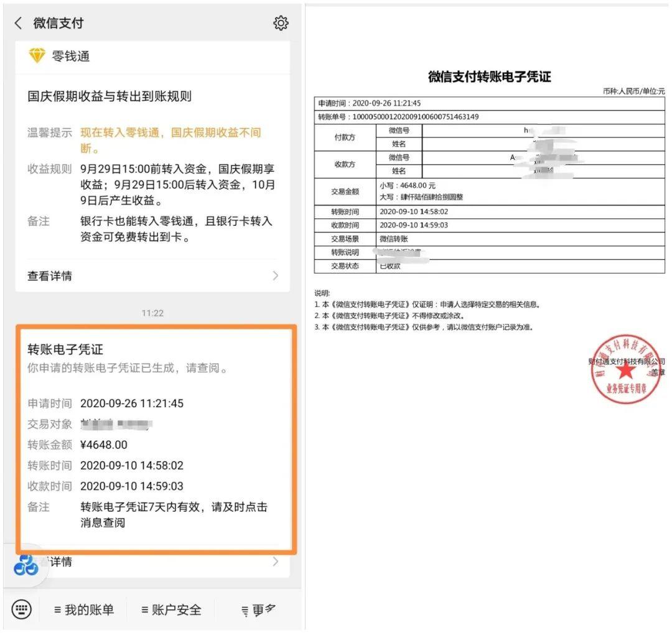Tap the blue floating assistant icon

tap(26, 565)
